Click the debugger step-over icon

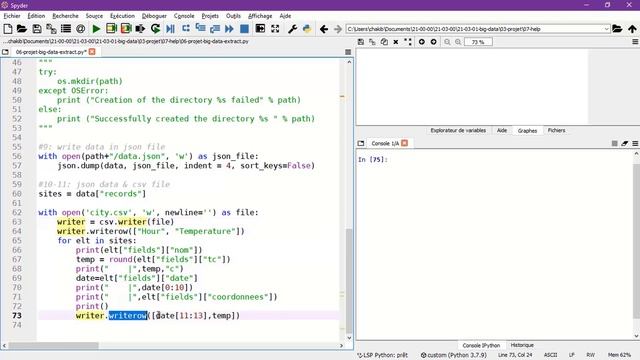tap(186, 29)
